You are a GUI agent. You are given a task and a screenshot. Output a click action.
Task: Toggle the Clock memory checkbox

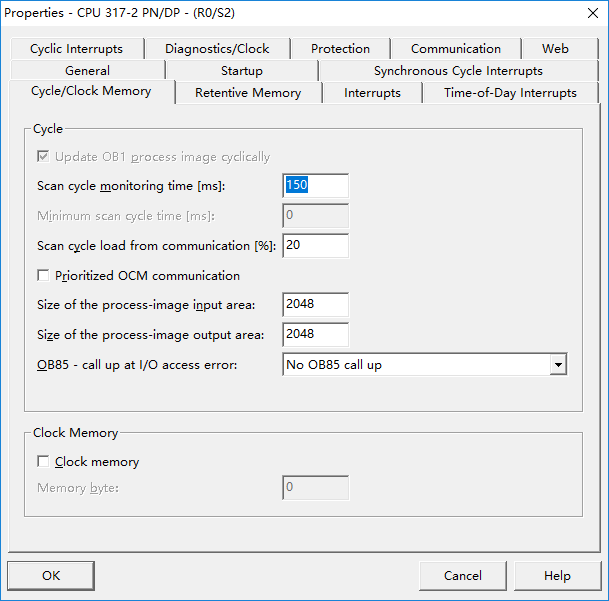(x=43, y=462)
